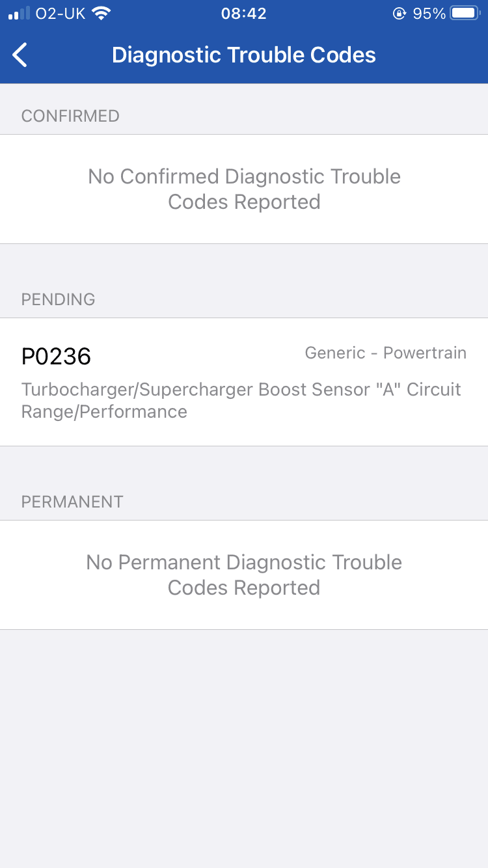Viewport: 488px width, 868px height.
Task: Select the PERMANENT section header
Action: [72, 502]
